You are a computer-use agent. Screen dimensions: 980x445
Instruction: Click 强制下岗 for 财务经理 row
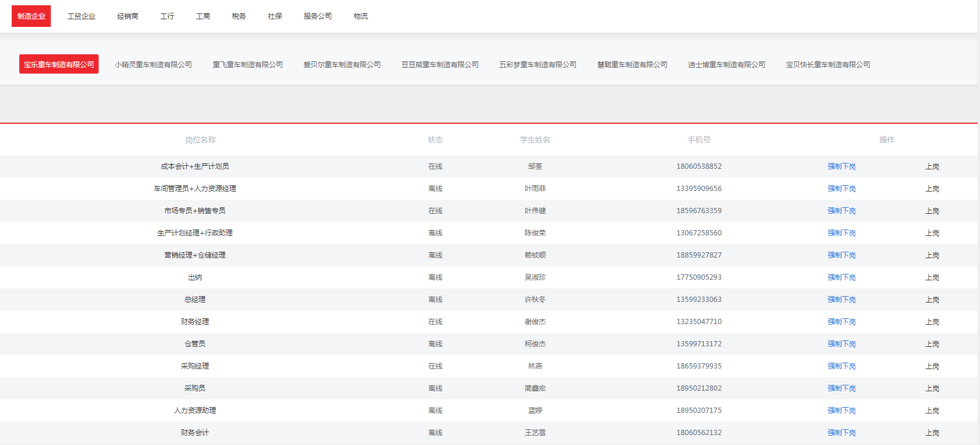(x=842, y=322)
